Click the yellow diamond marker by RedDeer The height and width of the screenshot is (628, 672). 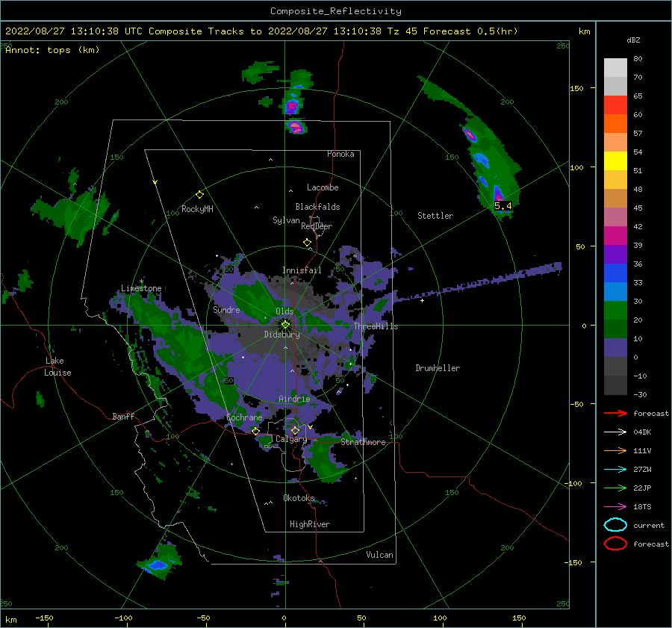pyautogui.click(x=307, y=243)
